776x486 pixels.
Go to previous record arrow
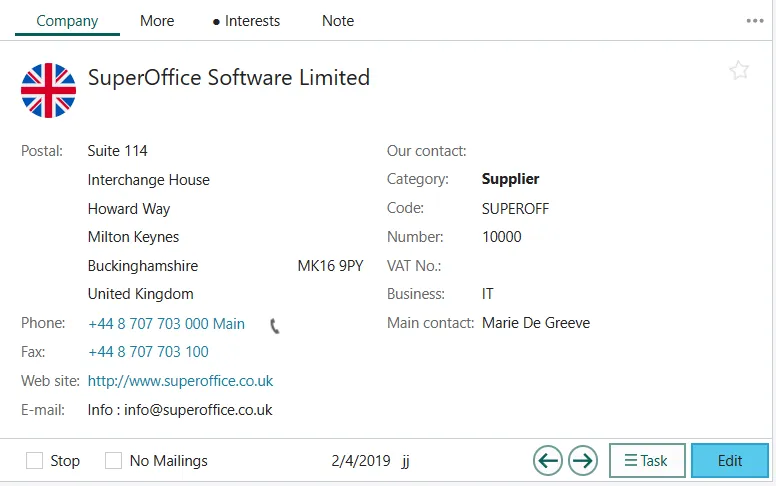tap(547, 461)
